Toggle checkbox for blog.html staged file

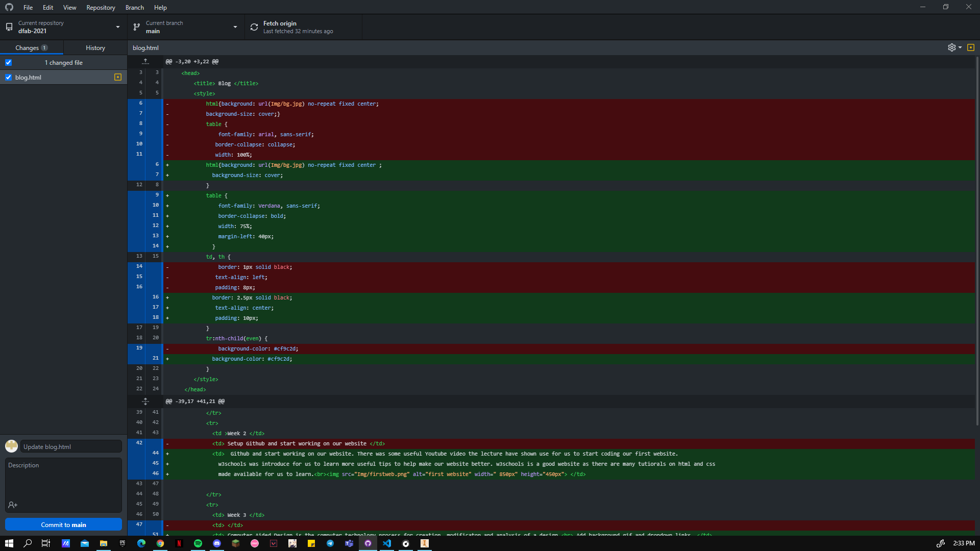click(8, 78)
